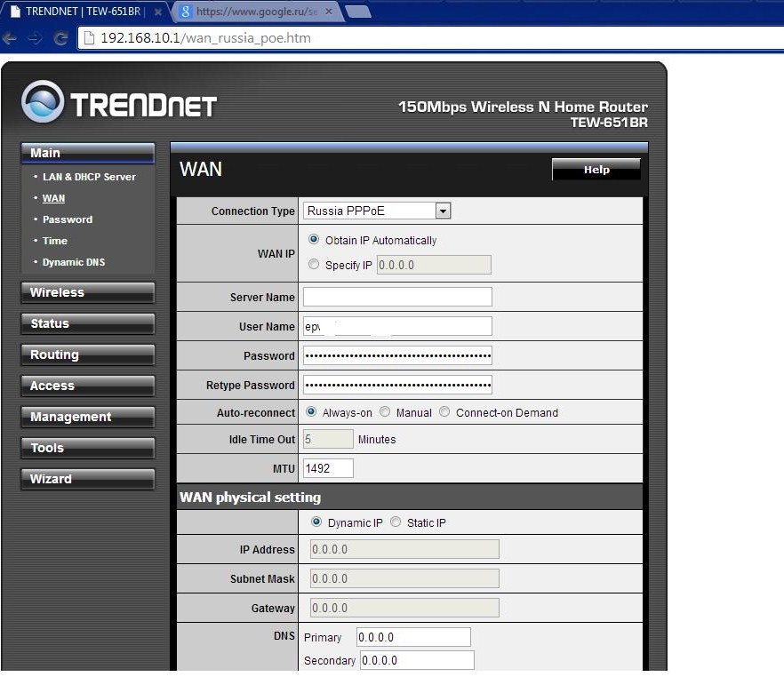784x677 pixels.
Task: Click the User Name field
Action: [x=397, y=326]
